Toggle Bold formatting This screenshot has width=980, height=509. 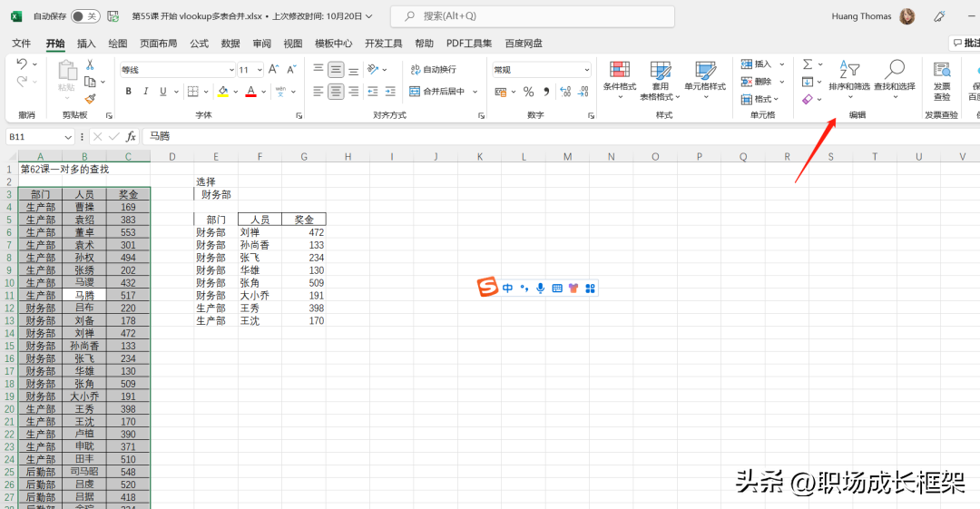[x=129, y=92]
